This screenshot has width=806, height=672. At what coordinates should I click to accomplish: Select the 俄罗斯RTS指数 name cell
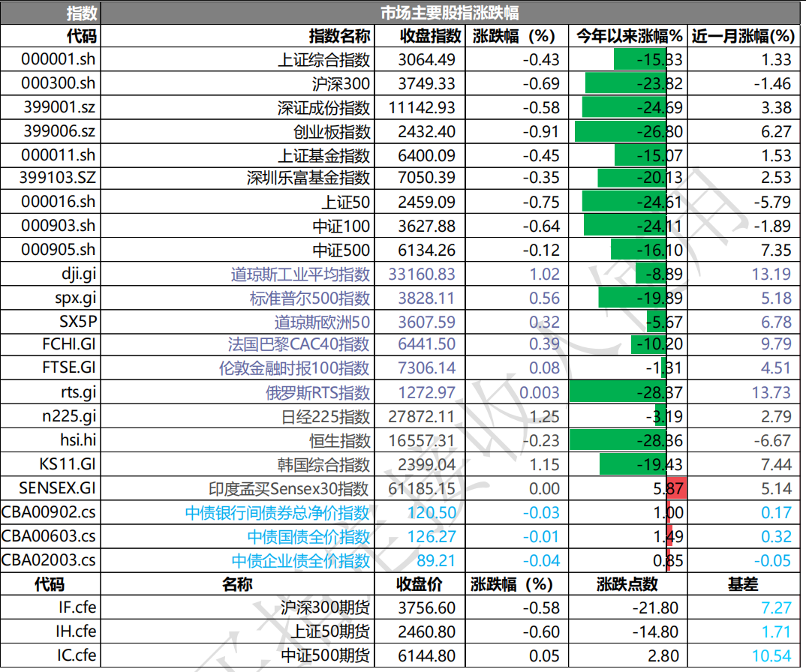(320, 393)
